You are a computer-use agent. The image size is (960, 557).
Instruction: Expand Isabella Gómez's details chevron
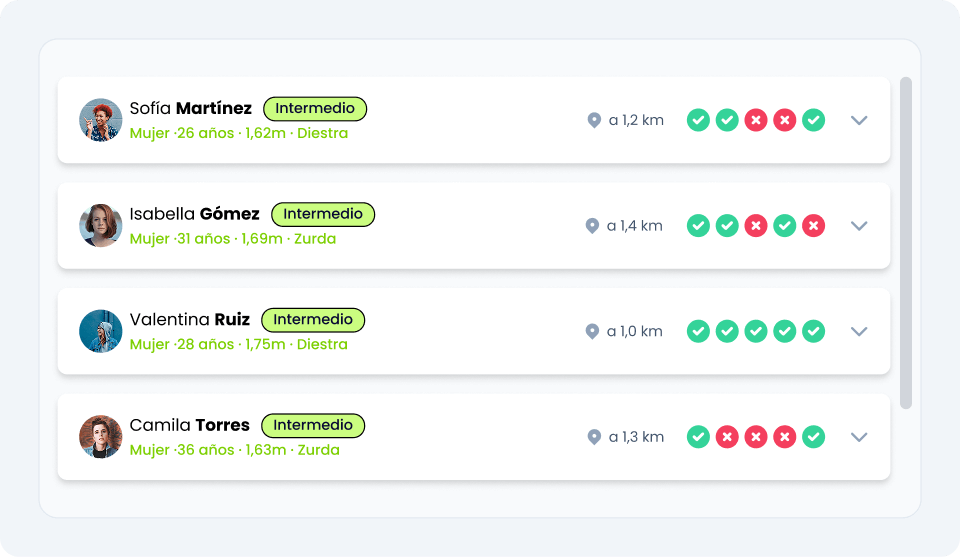tap(858, 226)
